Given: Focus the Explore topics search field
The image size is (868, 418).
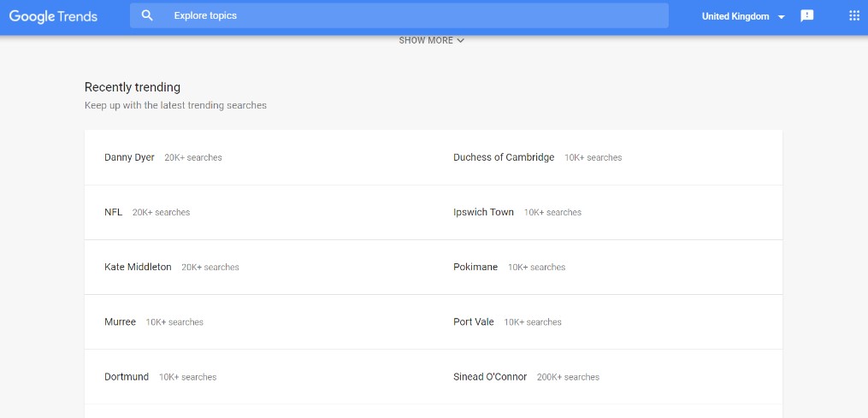Looking at the screenshot, I should [399, 15].
